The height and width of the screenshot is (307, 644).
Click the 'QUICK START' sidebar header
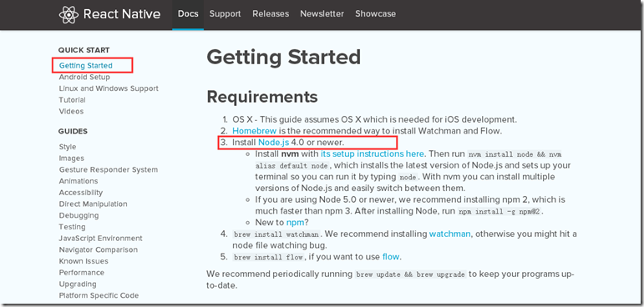tap(84, 50)
